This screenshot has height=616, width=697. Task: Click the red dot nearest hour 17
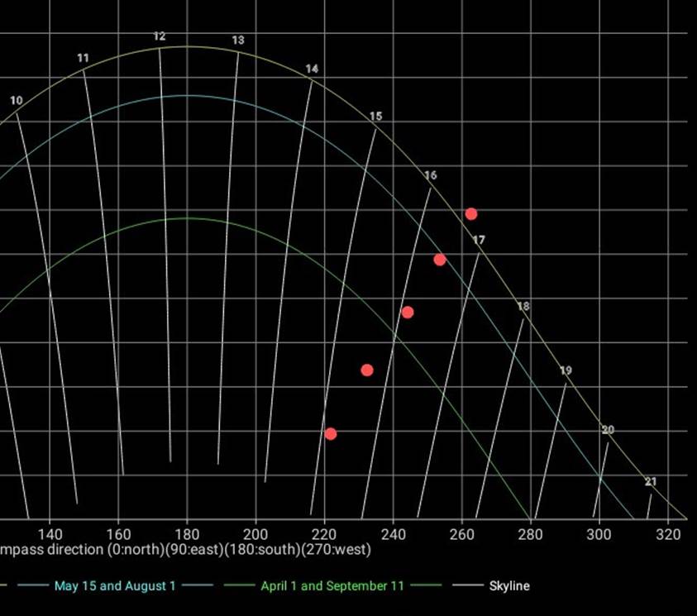click(470, 214)
